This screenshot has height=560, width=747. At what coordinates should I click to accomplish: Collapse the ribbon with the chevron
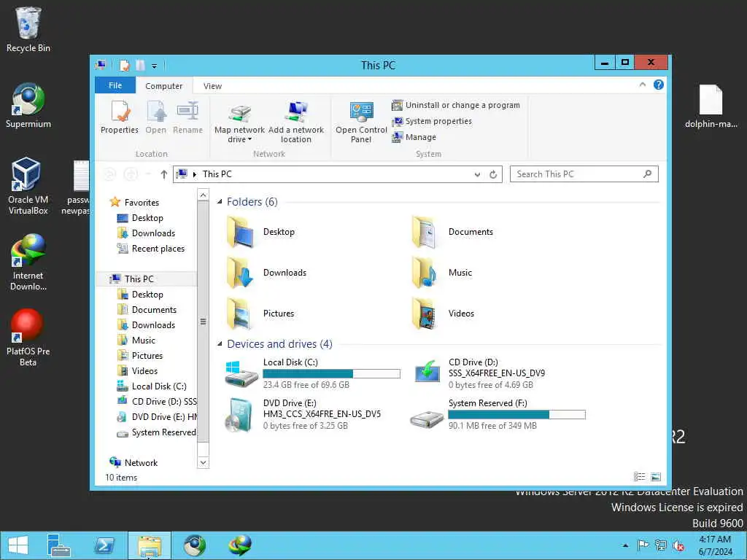642,85
